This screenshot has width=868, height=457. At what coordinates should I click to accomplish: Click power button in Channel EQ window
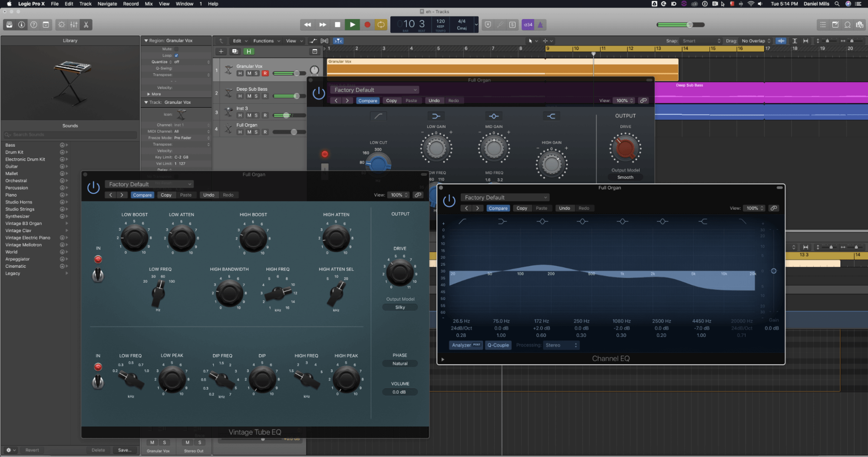449,201
